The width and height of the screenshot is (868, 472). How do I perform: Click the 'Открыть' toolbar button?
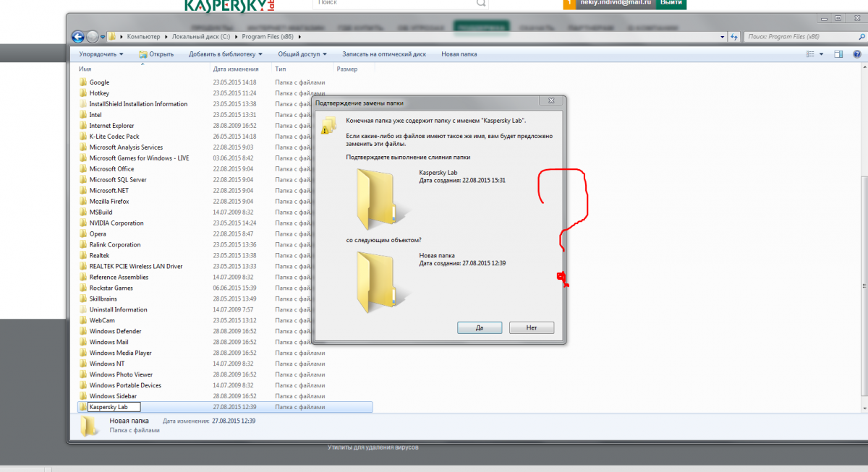tap(156, 54)
